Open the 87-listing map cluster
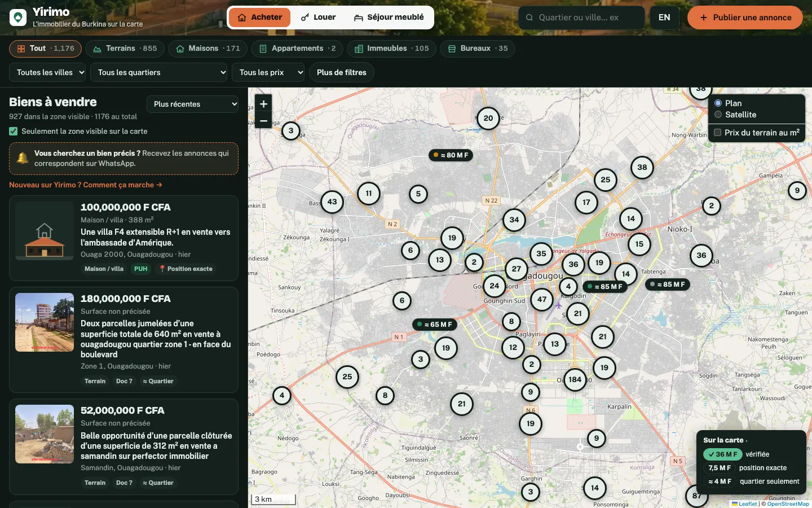812x508 pixels. (697, 496)
